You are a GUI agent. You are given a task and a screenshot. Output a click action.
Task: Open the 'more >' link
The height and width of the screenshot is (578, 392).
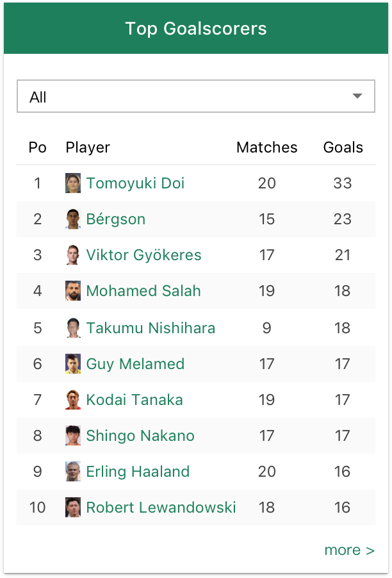click(349, 550)
